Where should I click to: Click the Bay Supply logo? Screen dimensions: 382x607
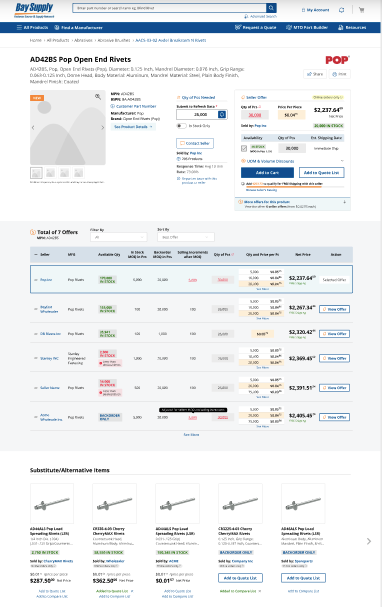click(34, 10)
